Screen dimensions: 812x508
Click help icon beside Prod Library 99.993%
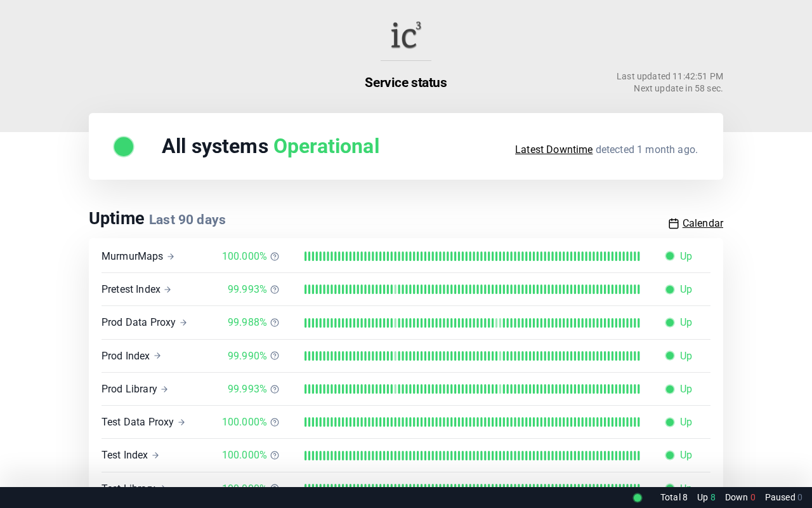275,389
